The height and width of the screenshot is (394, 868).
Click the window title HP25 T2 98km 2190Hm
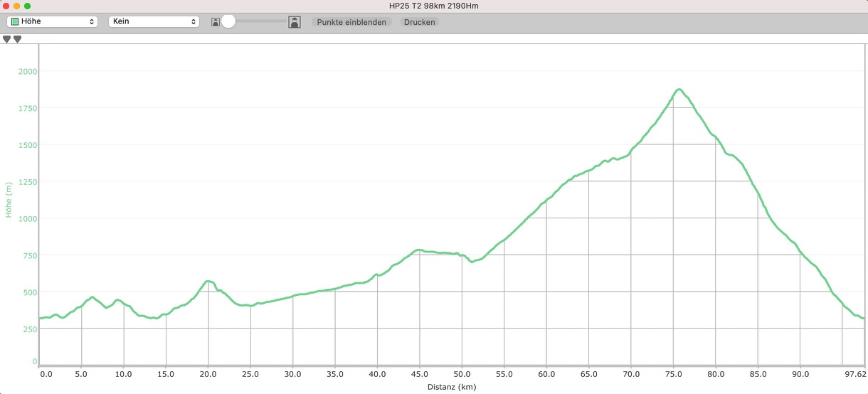[434, 6]
